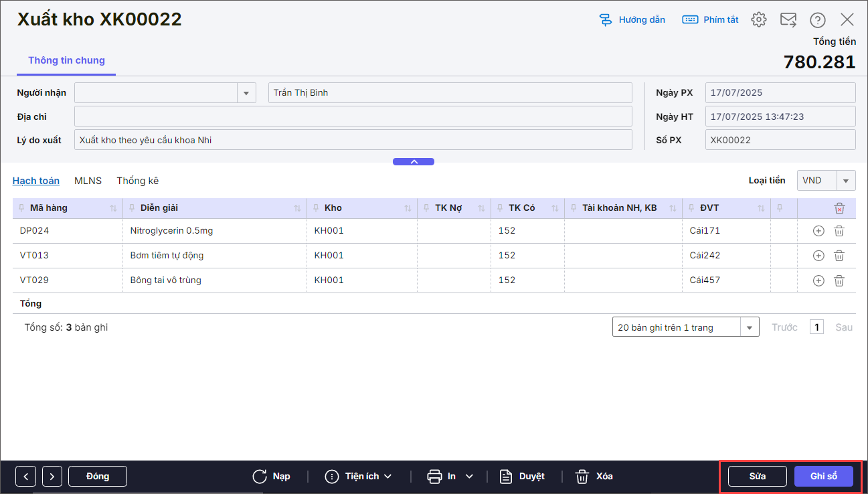Switch to the Thống kê tab

coord(137,181)
